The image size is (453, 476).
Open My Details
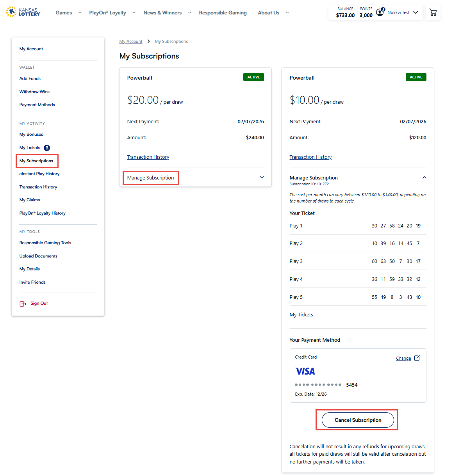[30, 269]
